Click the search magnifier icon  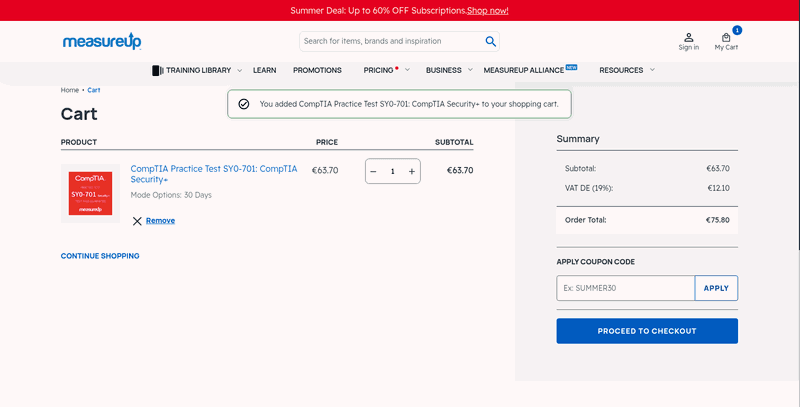(490, 41)
